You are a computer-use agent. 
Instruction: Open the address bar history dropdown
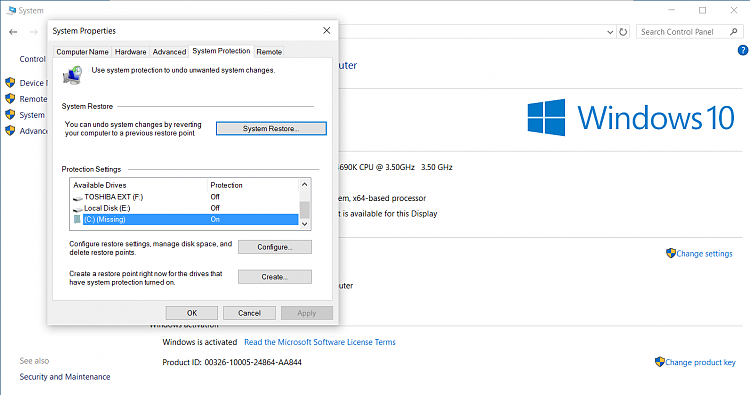610,32
